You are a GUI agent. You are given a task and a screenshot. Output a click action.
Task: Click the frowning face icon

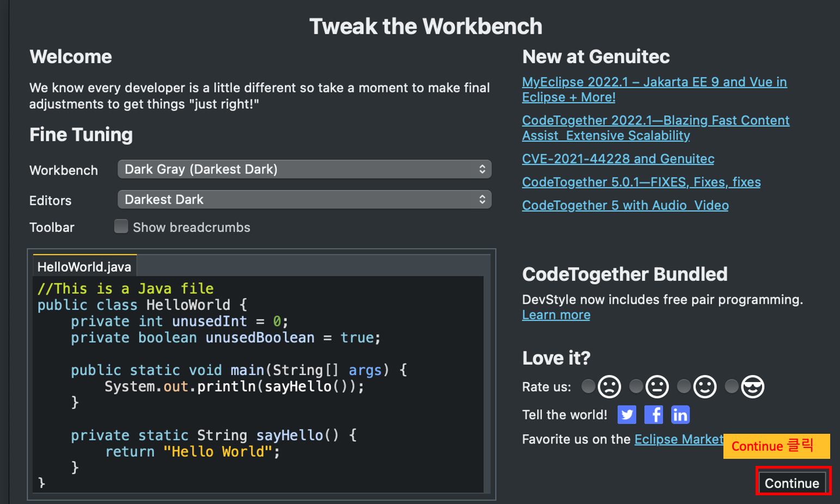coord(610,387)
